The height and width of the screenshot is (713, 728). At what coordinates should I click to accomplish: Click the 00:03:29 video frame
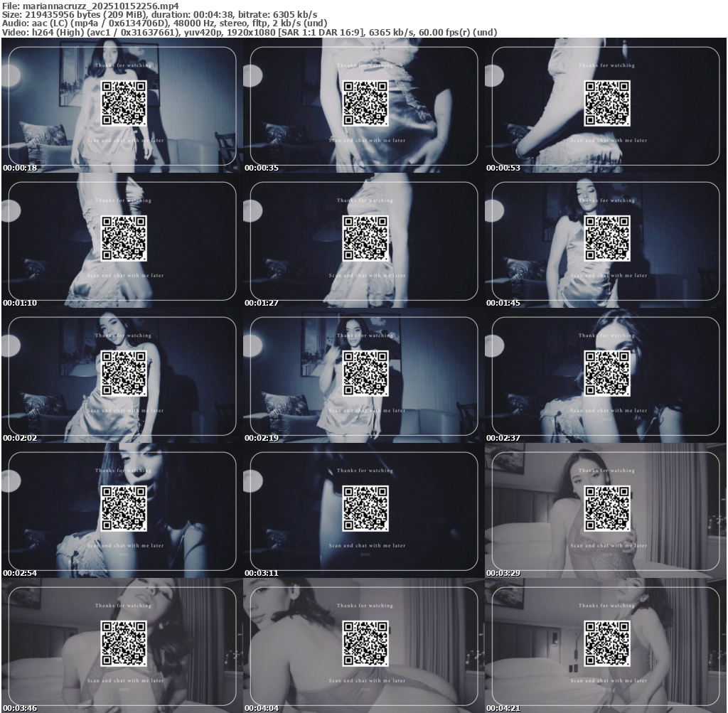tap(606, 510)
